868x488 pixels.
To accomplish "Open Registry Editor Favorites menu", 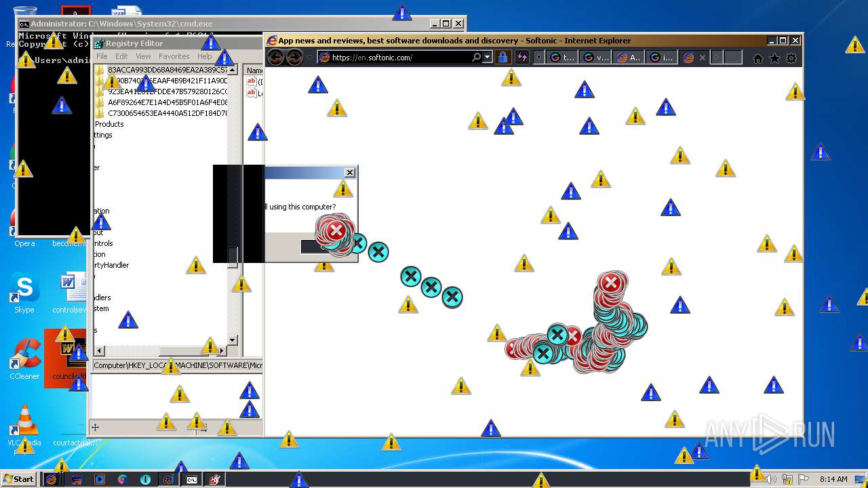I will tap(174, 56).
